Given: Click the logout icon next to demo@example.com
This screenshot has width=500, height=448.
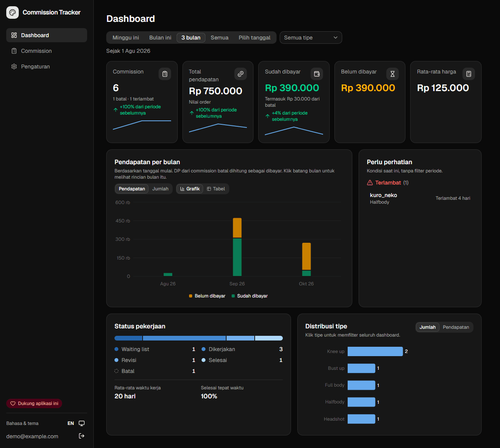Looking at the screenshot, I should tap(82, 436).
